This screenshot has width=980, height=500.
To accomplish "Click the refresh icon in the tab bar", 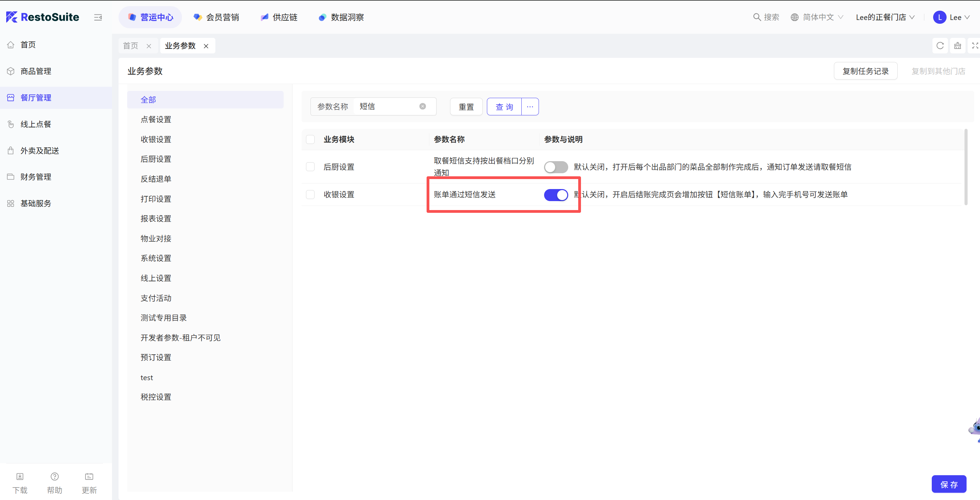I will pos(940,46).
